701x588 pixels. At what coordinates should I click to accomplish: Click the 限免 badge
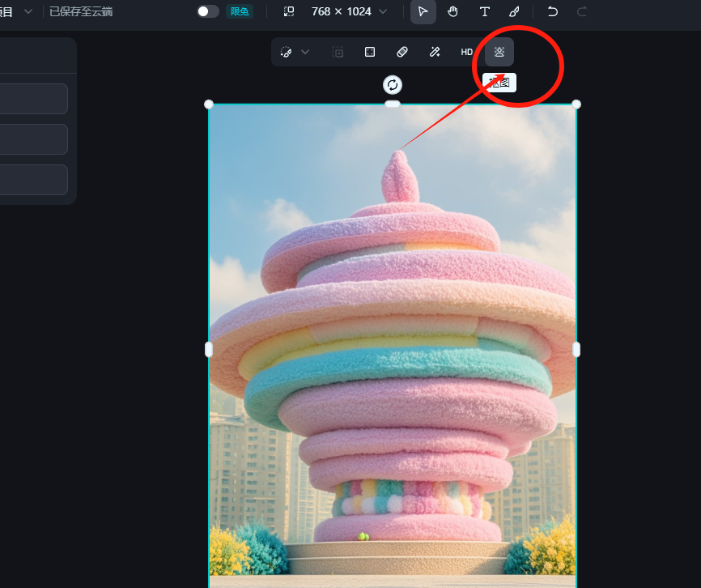coord(240,11)
